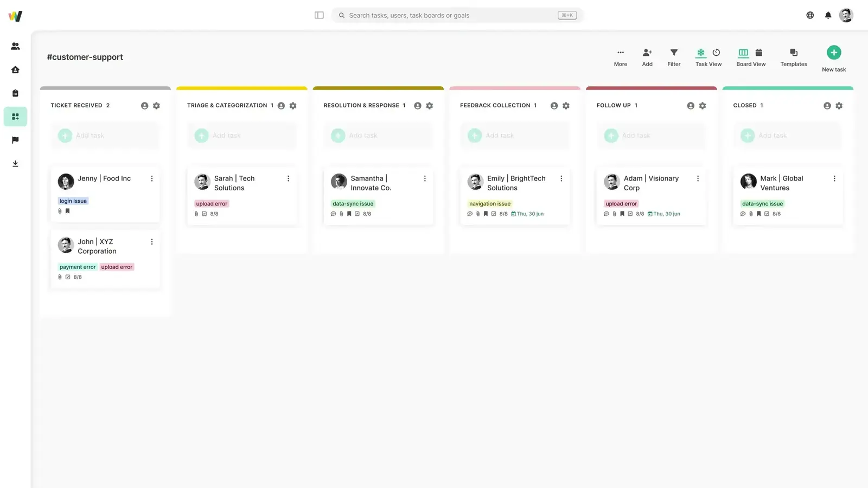Screen dimensions: 868x488
Task: Open the globe language icon
Action: click(x=810, y=15)
